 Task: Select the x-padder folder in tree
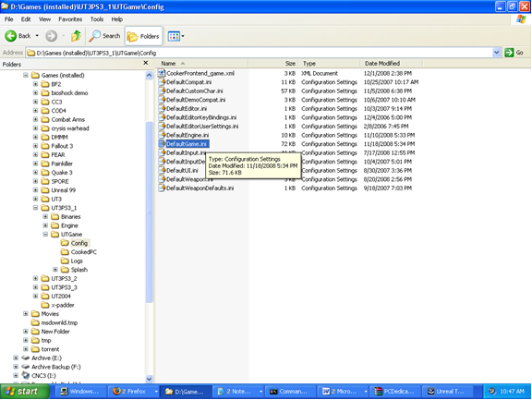click(x=57, y=305)
